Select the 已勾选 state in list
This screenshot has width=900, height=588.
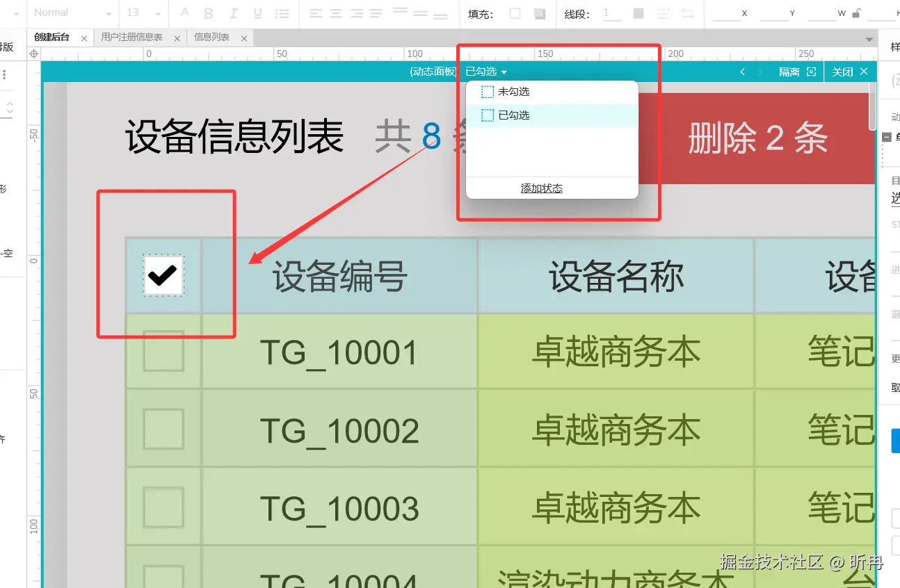tap(552, 115)
